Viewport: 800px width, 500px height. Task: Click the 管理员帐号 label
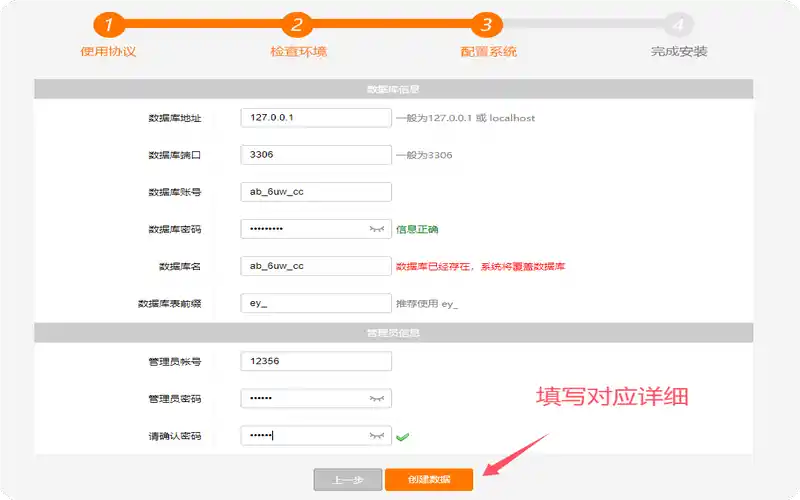174,362
